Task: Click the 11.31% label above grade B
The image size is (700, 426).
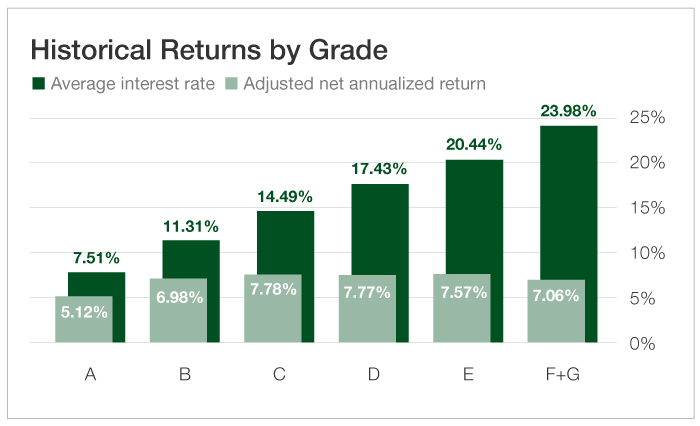Action: coord(190,226)
